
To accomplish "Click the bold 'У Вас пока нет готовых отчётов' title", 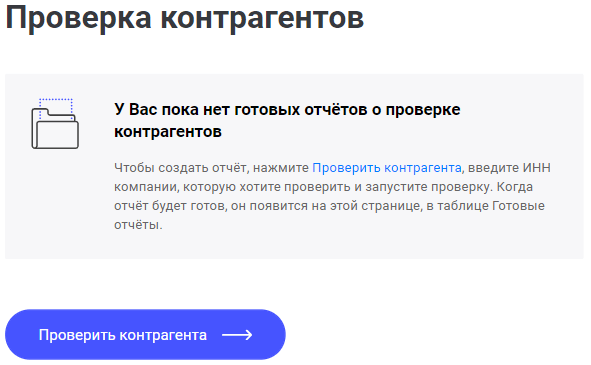I will tap(287, 120).
